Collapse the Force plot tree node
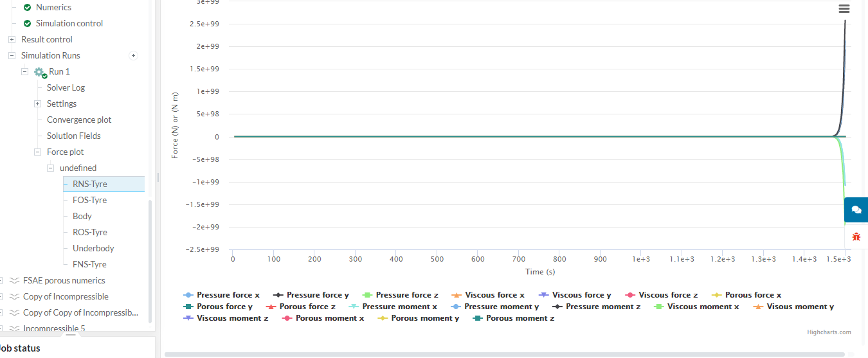Screen dimensions: 868x358 37,152
